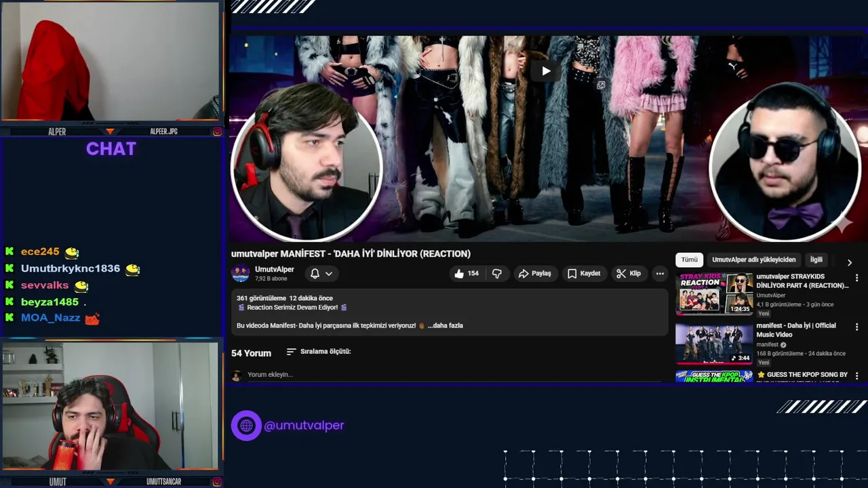The height and width of the screenshot is (488, 868).
Task: Click the emote after ece245
Action: (x=72, y=252)
